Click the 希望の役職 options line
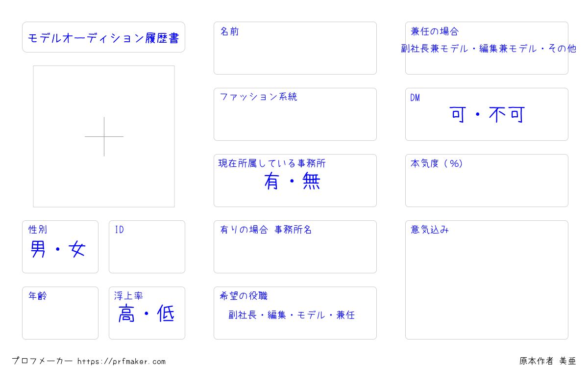Image resolution: width=588 pixels, height=368 pixels. pos(292,315)
